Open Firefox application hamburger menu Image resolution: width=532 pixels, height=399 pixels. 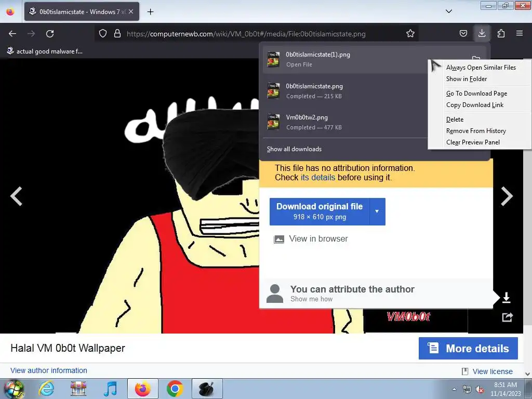click(x=519, y=33)
